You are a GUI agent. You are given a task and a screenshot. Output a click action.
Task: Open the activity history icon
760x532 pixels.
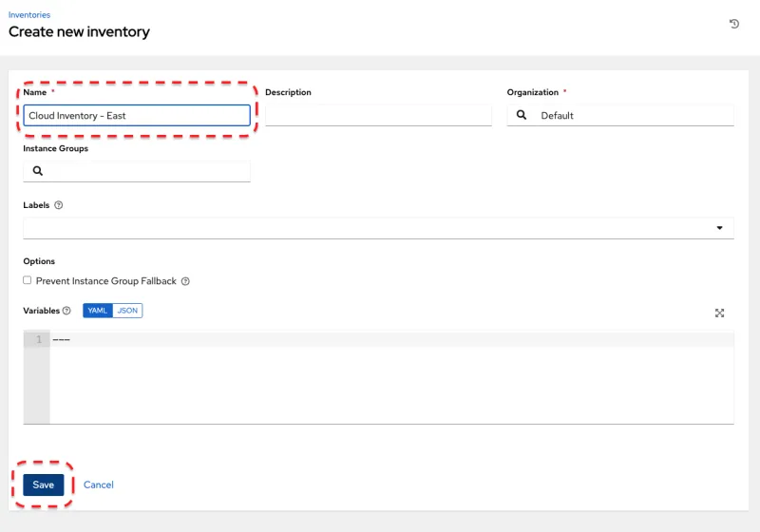pos(734,24)
